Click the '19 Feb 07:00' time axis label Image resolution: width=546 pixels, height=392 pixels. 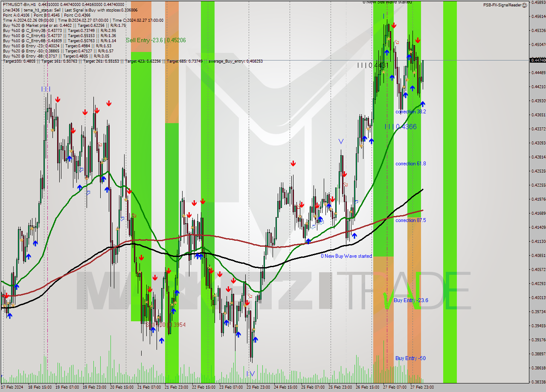click(x=67, y=387)
